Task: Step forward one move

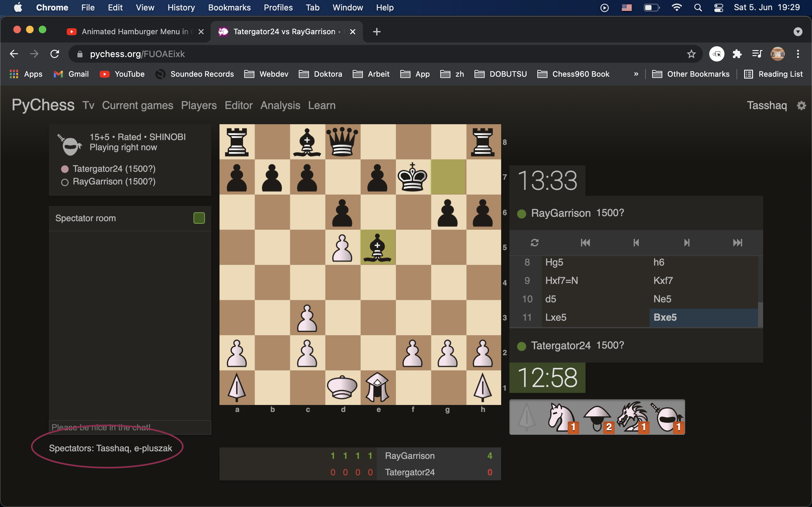Action: pos(686,242)
